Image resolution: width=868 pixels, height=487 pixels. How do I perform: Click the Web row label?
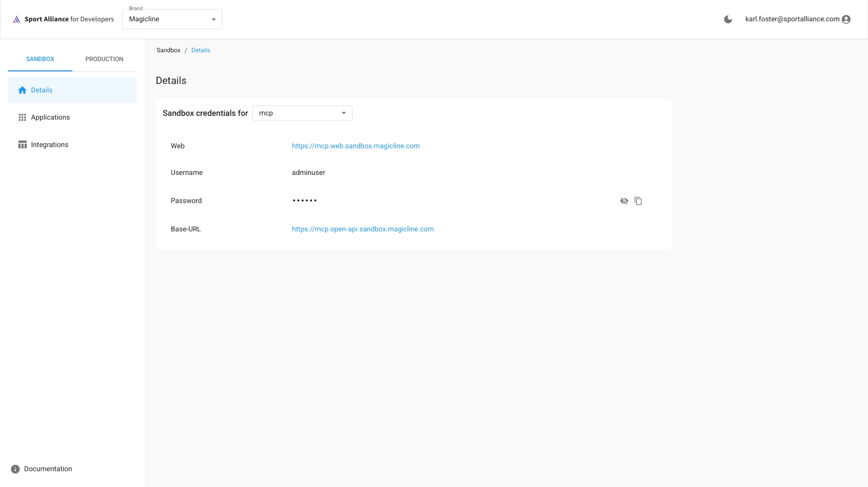[x=178, y=146]
